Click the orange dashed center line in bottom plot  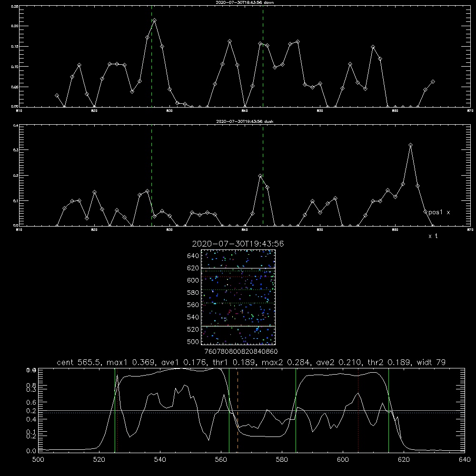click(x=238, y=410)
